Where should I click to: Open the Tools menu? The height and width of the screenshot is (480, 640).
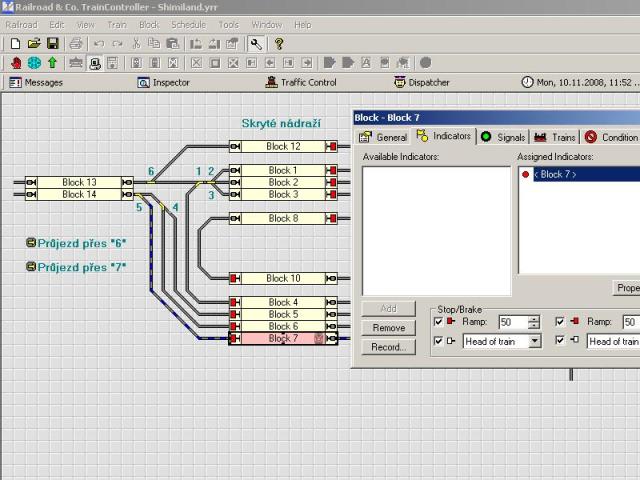pos(229,25)
